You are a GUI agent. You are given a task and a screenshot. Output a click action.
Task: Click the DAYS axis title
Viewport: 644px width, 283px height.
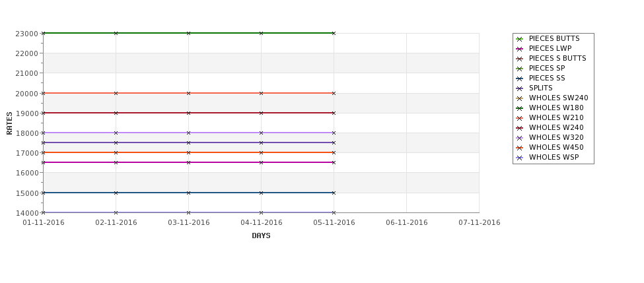pos(261,236)
